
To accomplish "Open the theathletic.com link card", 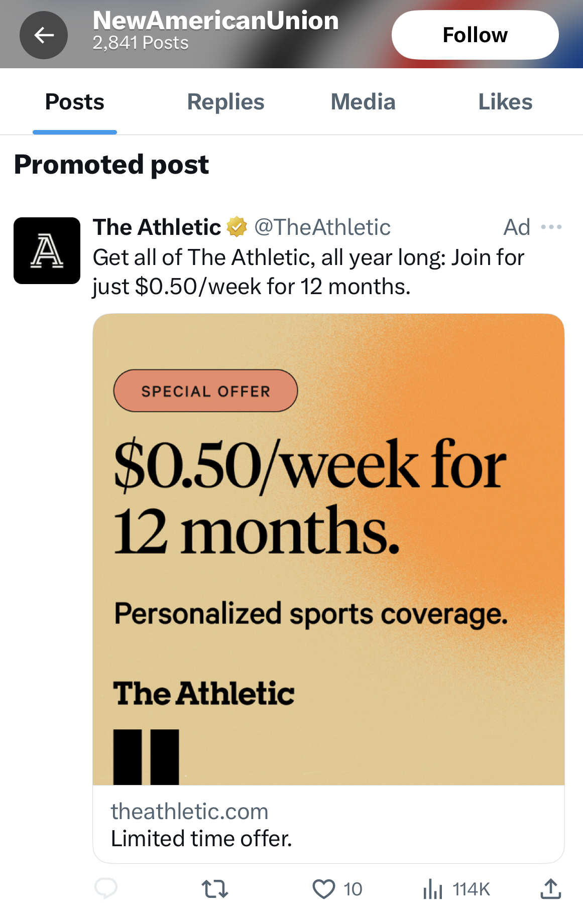I will 189,811.
